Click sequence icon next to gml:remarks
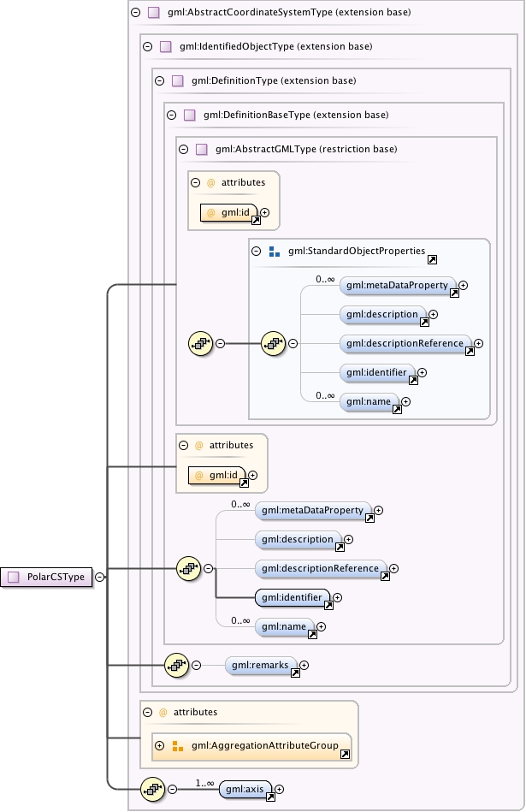The width and height of the screenshot is (526, 812). (176, 666)
